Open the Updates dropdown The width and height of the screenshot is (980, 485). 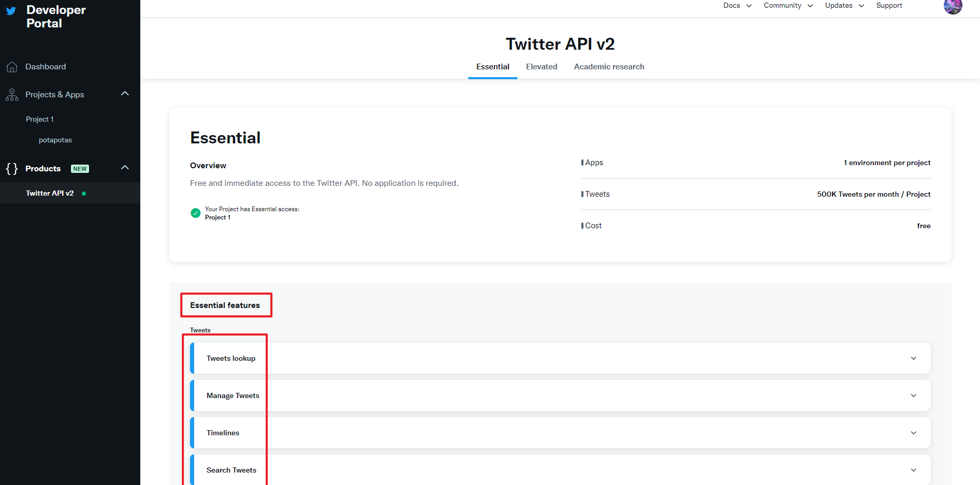coord(843,5)
